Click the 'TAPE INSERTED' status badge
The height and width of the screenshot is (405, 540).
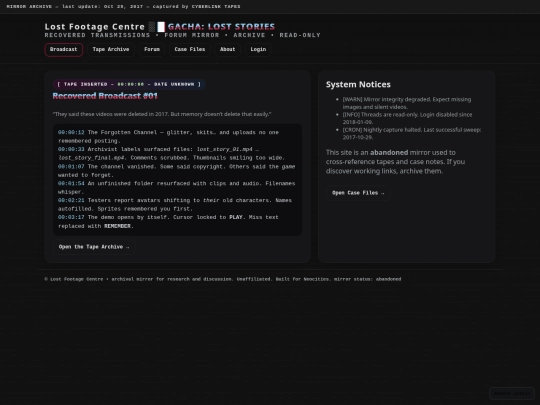129,84
